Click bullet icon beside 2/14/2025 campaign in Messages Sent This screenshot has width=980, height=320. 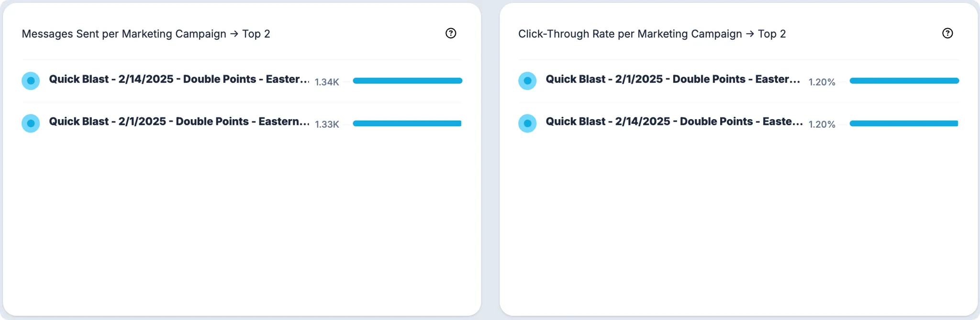(x=31, y=81)
